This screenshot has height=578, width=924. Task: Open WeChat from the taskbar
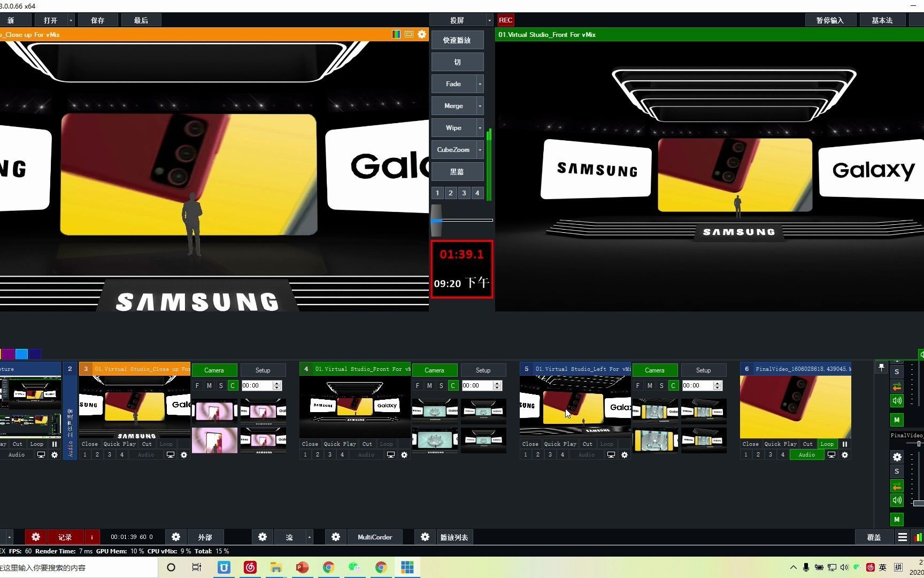click(355, 567)
